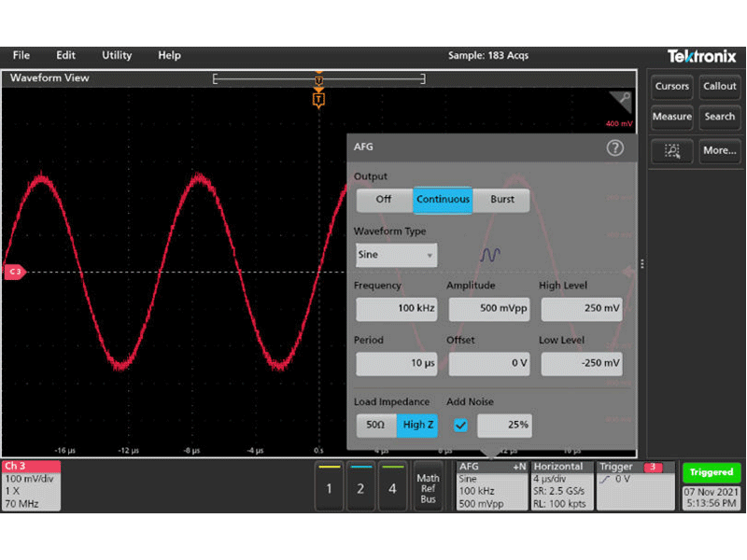Click the zoom box icon button
This screenshot has width=747, height=560.
672,149
